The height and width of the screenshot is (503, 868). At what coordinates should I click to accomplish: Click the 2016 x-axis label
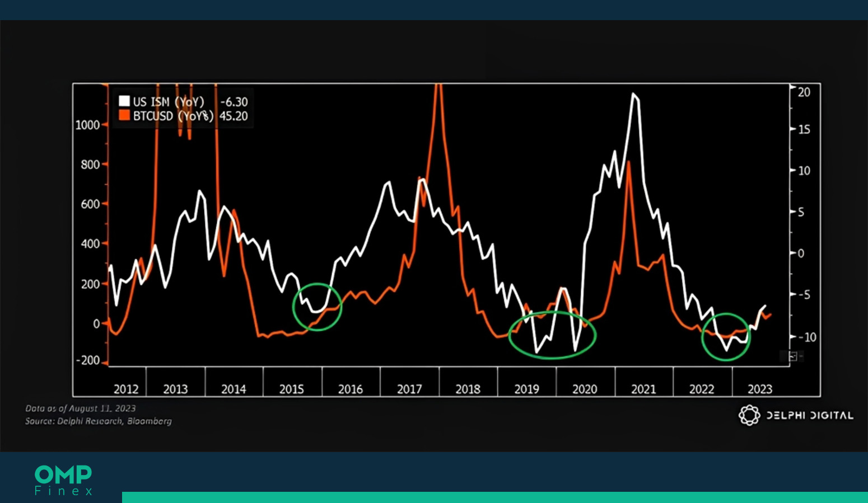point(351,389)
